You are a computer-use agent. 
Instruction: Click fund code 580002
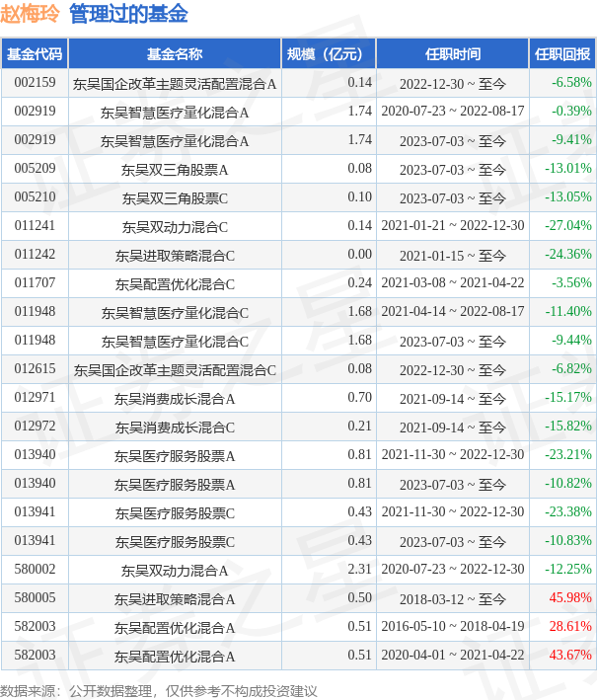(35, 569)
